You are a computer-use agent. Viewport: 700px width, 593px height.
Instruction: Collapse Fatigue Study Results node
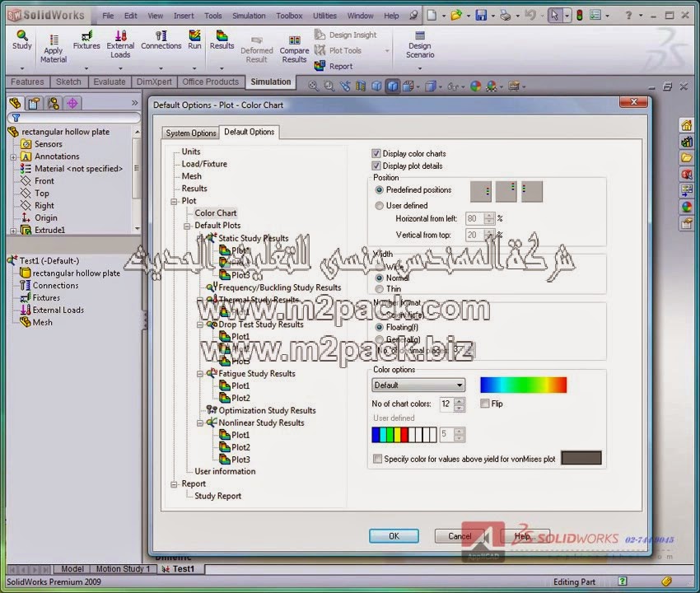click(x=200, y=374)
